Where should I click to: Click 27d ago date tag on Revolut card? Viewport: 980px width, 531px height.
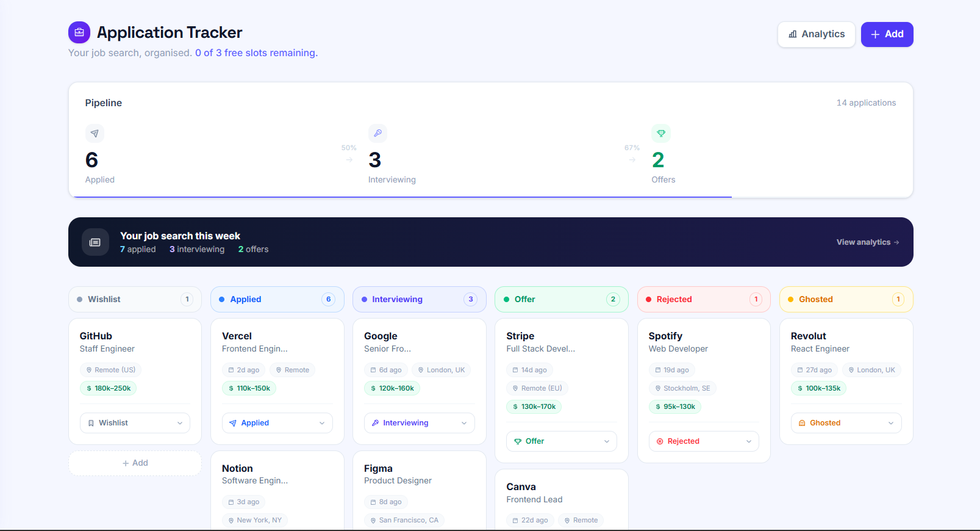[815, 370]
